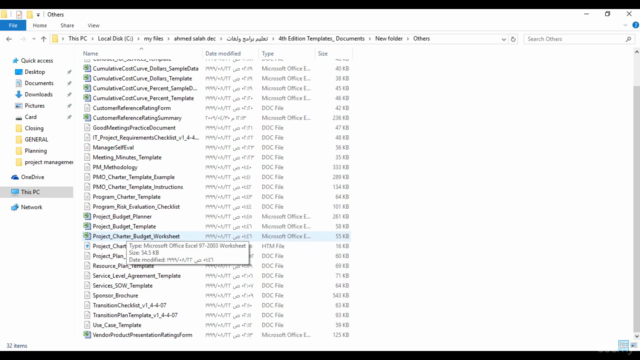
Task: Go up one folder level arrow
Action: tap(43, 39)
